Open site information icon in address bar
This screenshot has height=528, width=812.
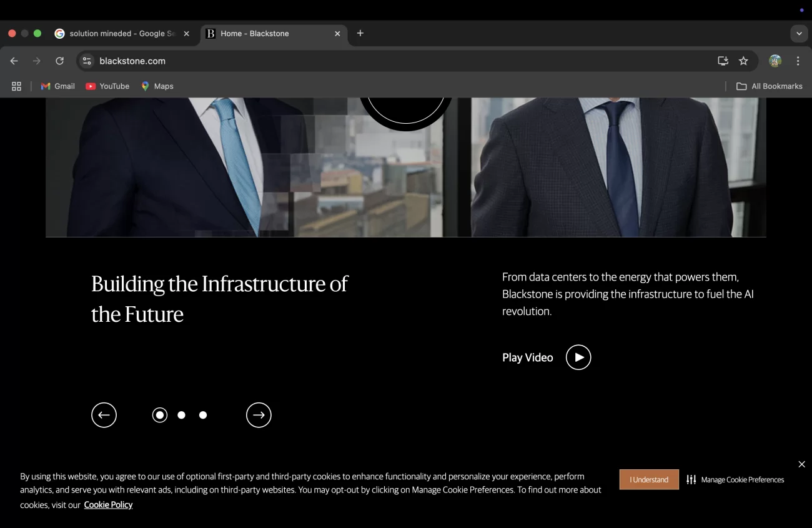(x=87, y=61)
